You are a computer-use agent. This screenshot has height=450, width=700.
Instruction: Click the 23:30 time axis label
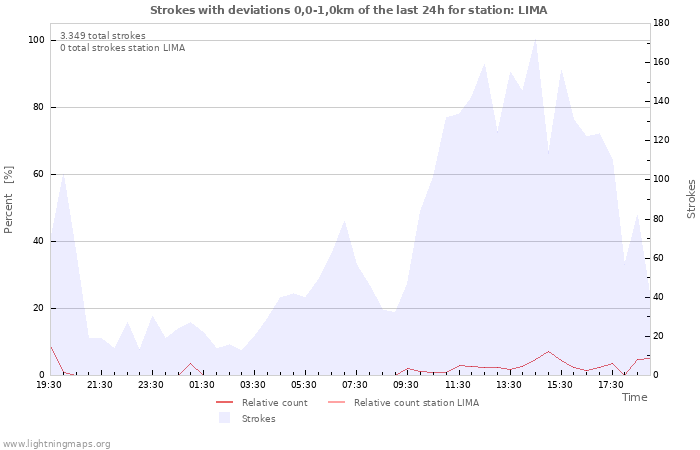pos(150,385)
